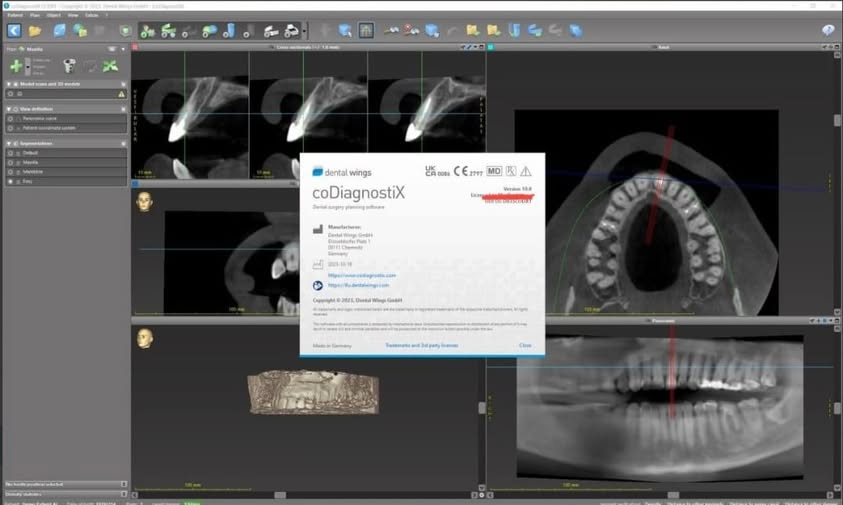Click the blue back arrow toolbar icon
The image size is (843, 505).
click(x=14, y=31)
